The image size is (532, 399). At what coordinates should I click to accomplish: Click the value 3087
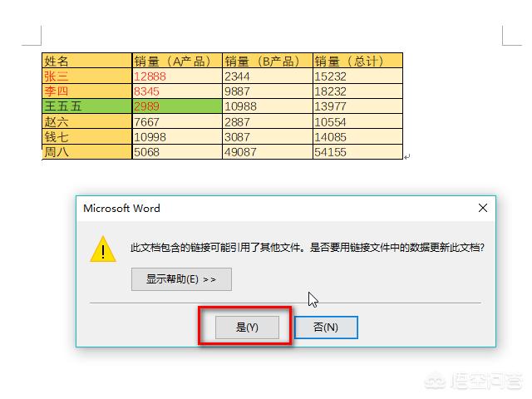point(268,136)
